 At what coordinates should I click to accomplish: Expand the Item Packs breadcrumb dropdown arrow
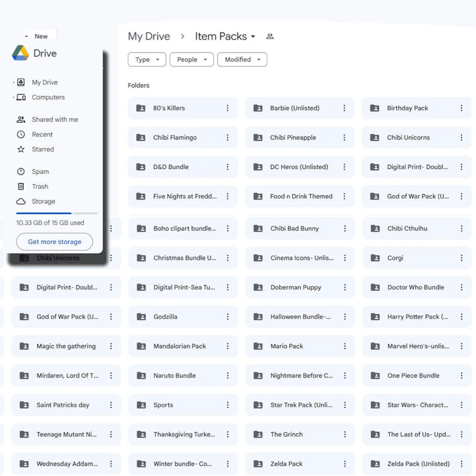click(253, 37)
